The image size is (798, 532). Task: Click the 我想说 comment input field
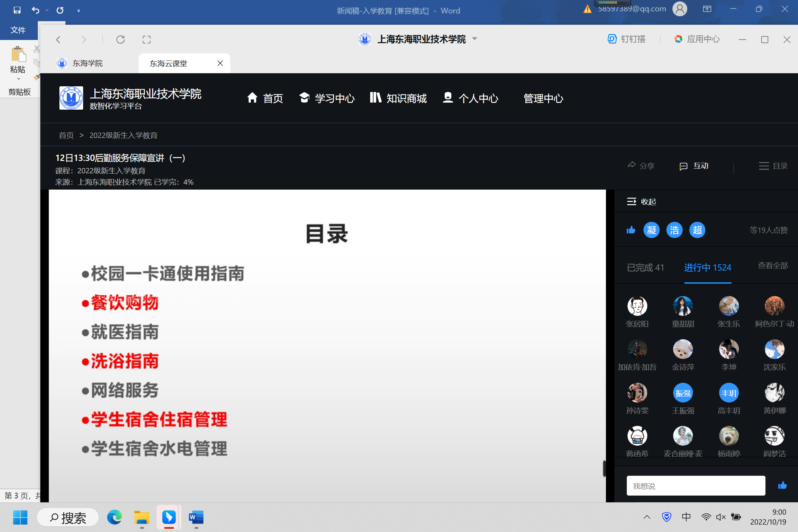pyautogui.click(x=695, y=486)
